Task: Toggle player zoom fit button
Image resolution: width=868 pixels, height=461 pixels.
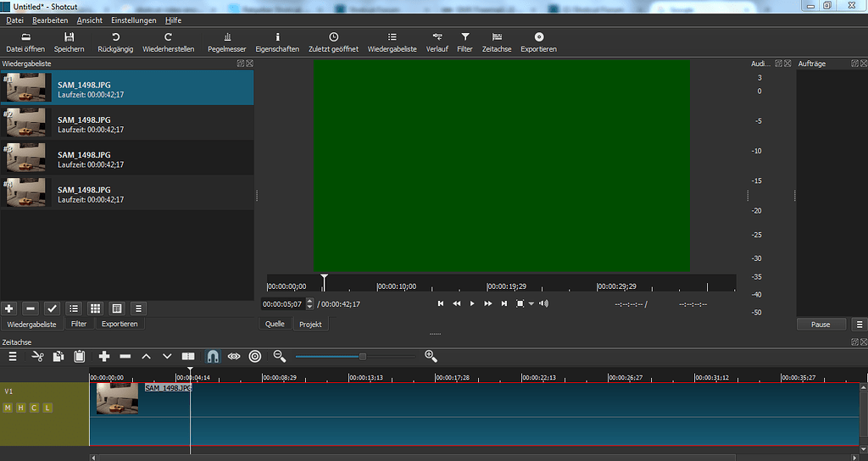Action: click(520, 303)
